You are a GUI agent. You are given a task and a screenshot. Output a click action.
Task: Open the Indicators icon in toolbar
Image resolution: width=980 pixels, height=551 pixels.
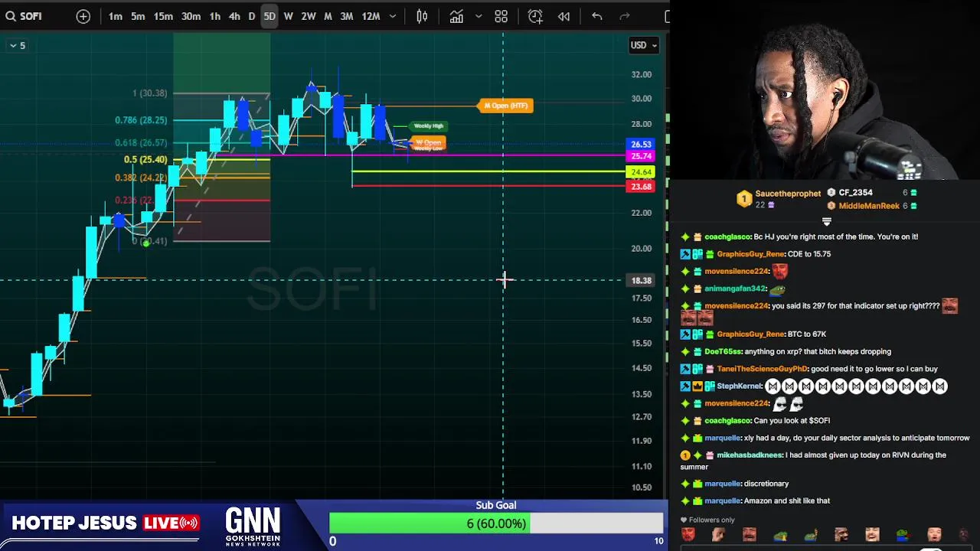click(x=456, y=16)
